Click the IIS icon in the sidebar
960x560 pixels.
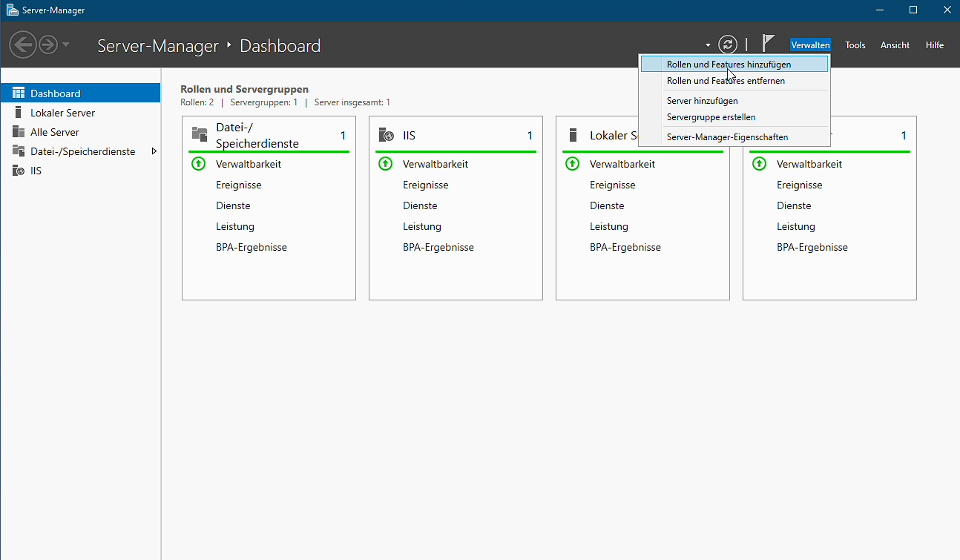click(x=19, y=171)
